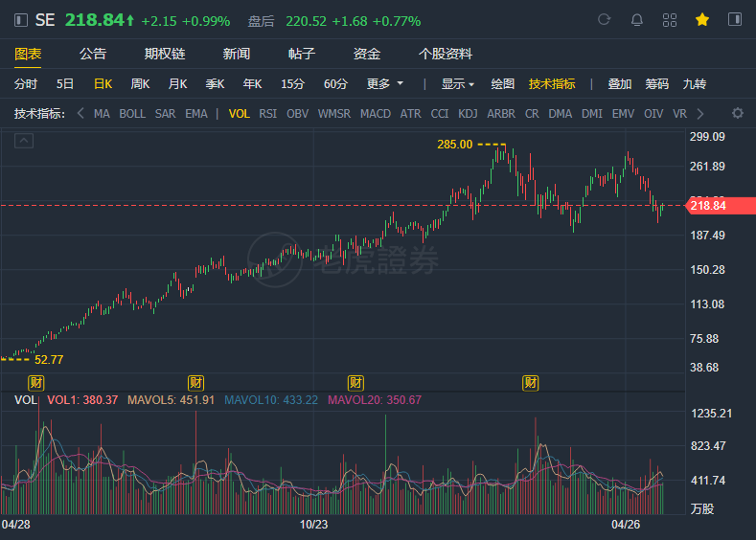Select the EMA indicator

coord(196,114)
